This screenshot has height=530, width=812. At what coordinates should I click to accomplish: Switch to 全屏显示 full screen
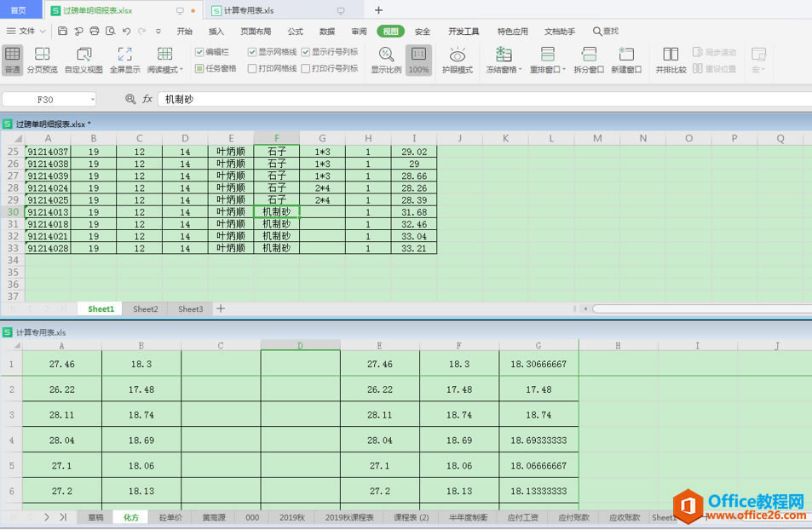[x=124, y=60]
